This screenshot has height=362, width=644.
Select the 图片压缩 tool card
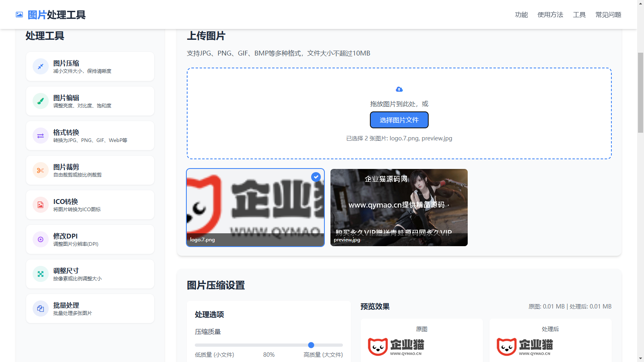90,66
